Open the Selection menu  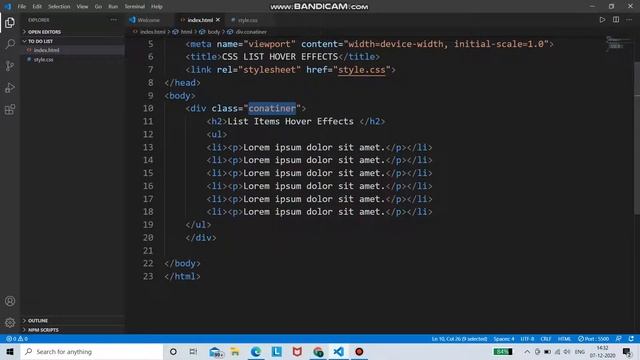click(59, 6)
